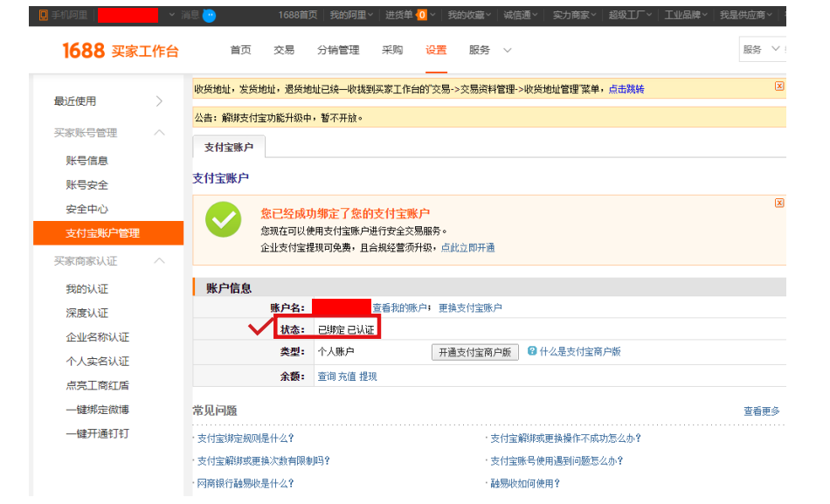Screen dimensions: 830x504
Task: Click the 开通支付宝商户版 button
Action: [x=475, y=352]
